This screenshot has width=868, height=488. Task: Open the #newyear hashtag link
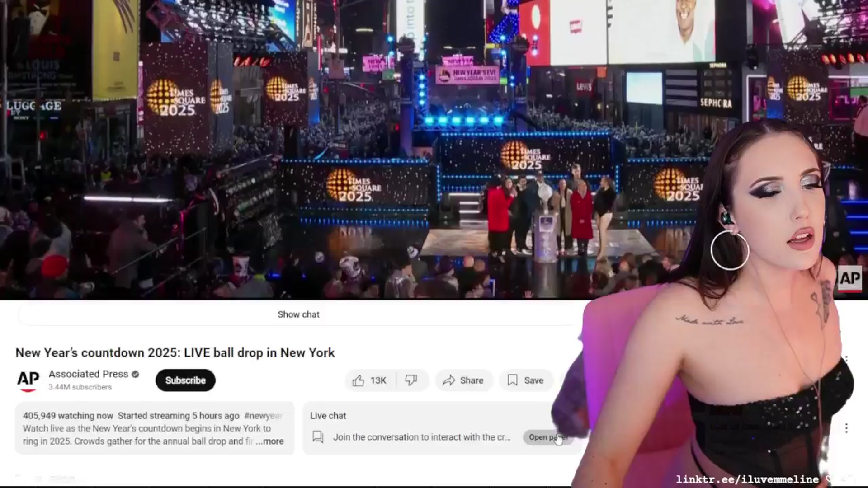coord(263,416)
